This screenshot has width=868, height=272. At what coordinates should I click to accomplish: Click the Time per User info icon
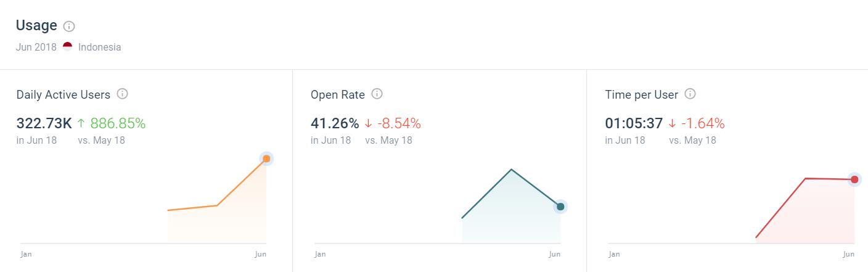(x=690, y=94)
